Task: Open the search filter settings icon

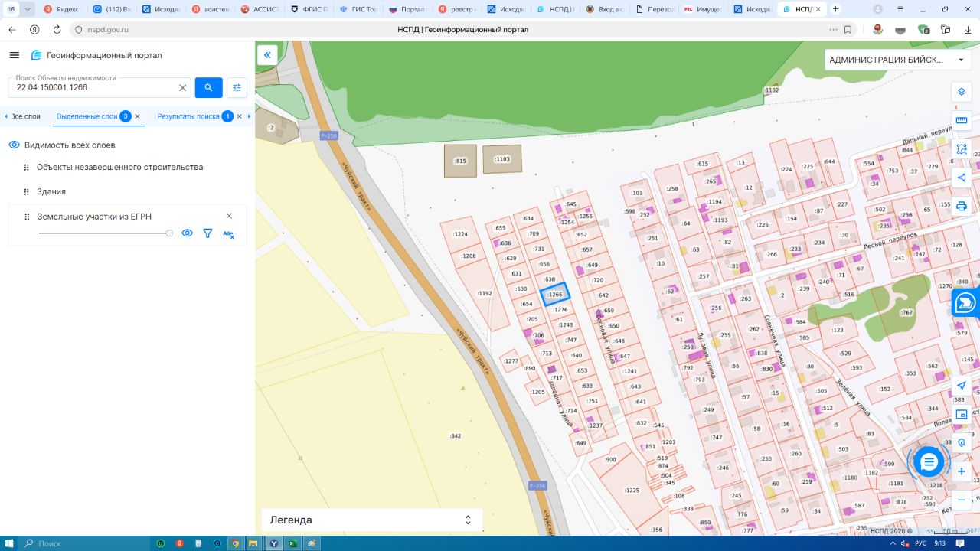Action: [237, 88]
